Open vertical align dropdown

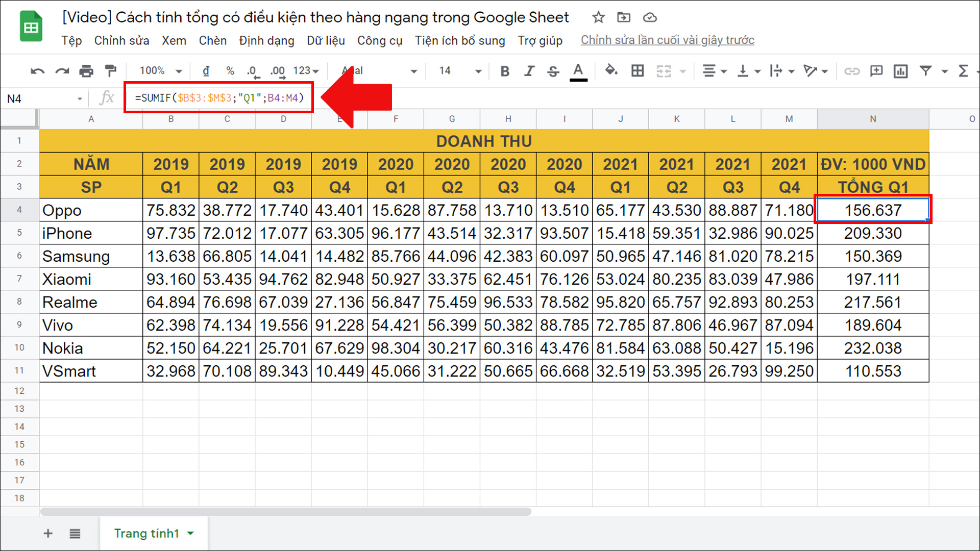[x=749, y=71]
